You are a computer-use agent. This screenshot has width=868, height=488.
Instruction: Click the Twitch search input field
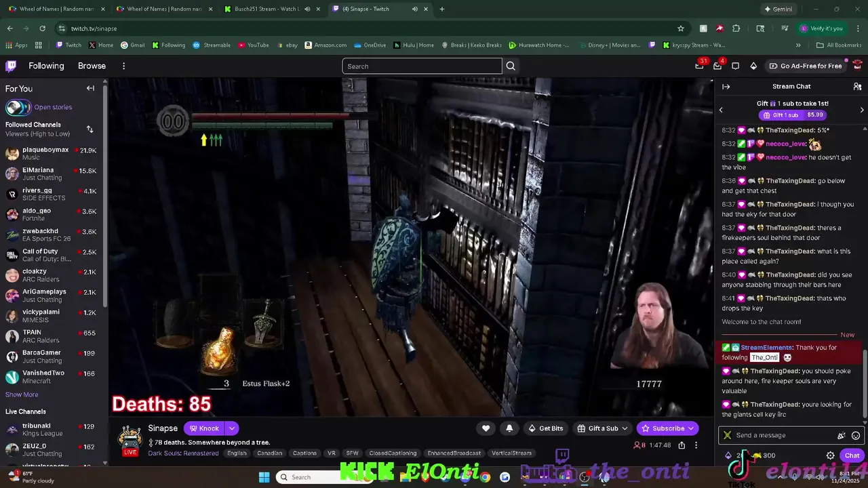pyautogui.click(x=422, y=66)
